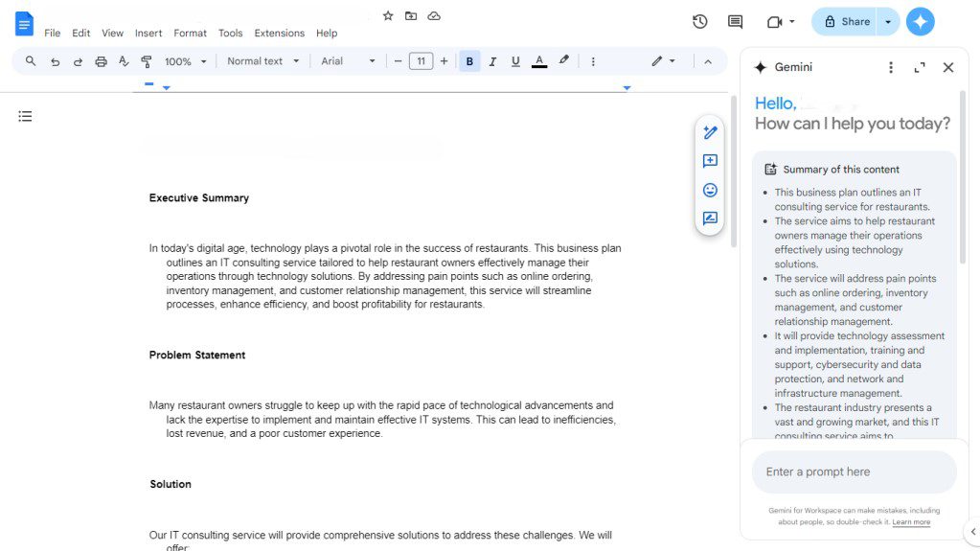Share the document

[x=845, y=22]
